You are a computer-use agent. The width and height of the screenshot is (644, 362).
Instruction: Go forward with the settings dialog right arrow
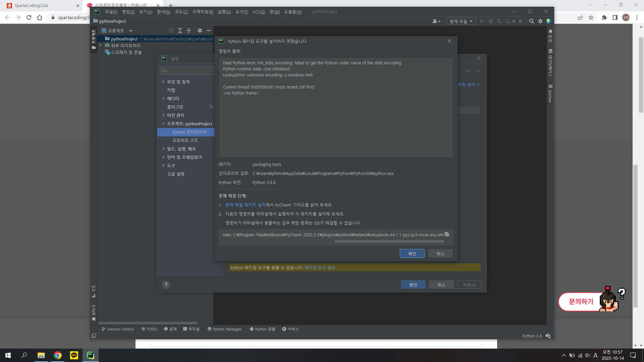pos(478,71)
